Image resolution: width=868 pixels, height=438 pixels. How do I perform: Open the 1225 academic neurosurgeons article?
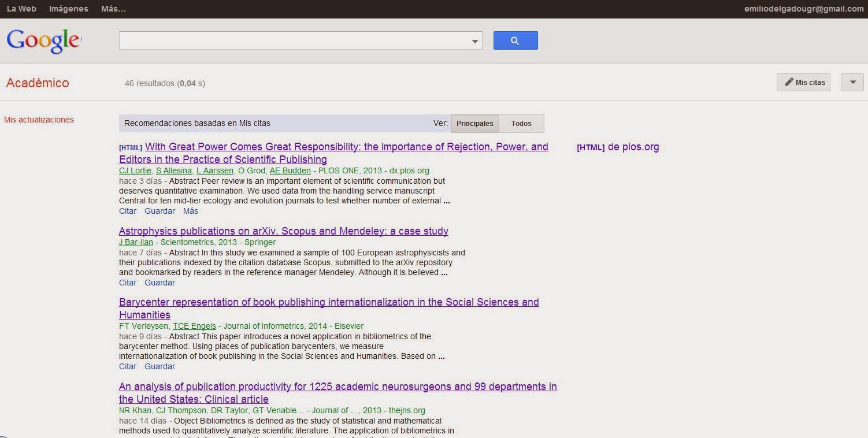coord(338,393)
